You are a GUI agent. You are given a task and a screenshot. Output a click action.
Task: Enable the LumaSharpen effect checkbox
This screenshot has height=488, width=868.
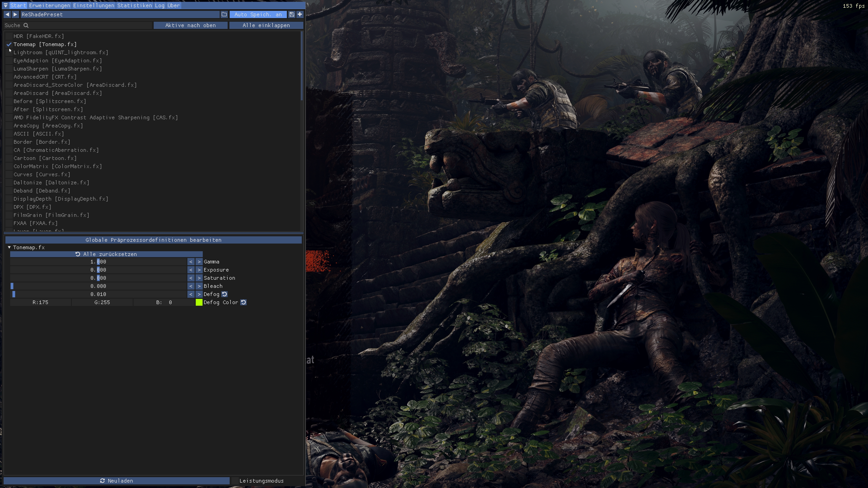pos(9,69)
